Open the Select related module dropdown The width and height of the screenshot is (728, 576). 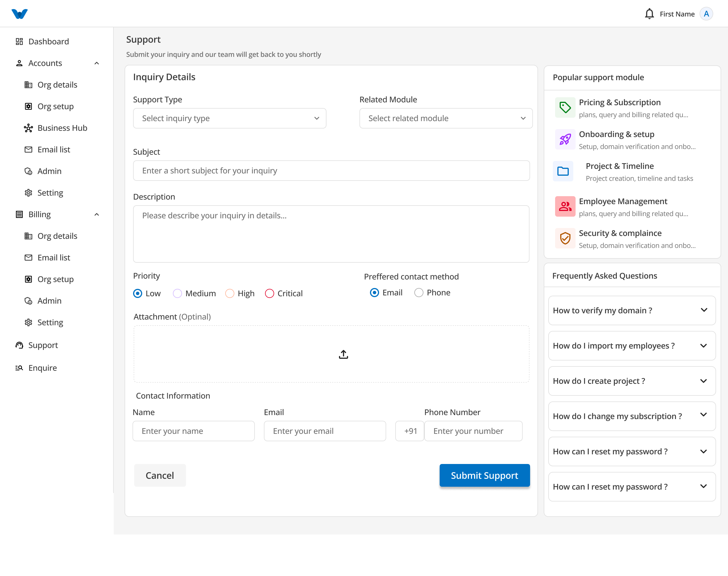(x=446, y=118)
